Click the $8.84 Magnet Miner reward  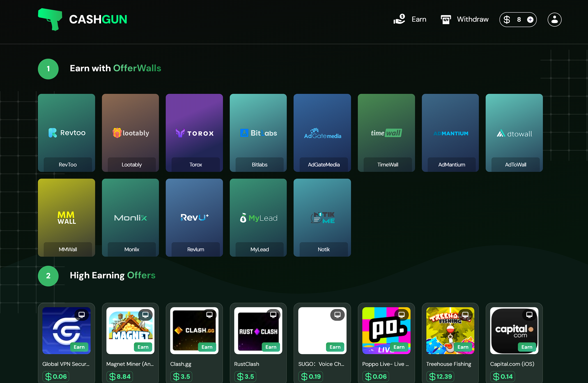120,376
